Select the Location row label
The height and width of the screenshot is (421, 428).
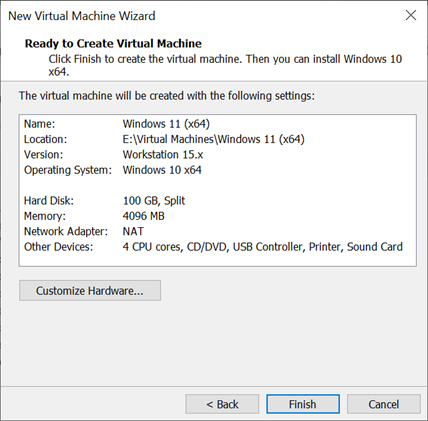pos(45,139)
